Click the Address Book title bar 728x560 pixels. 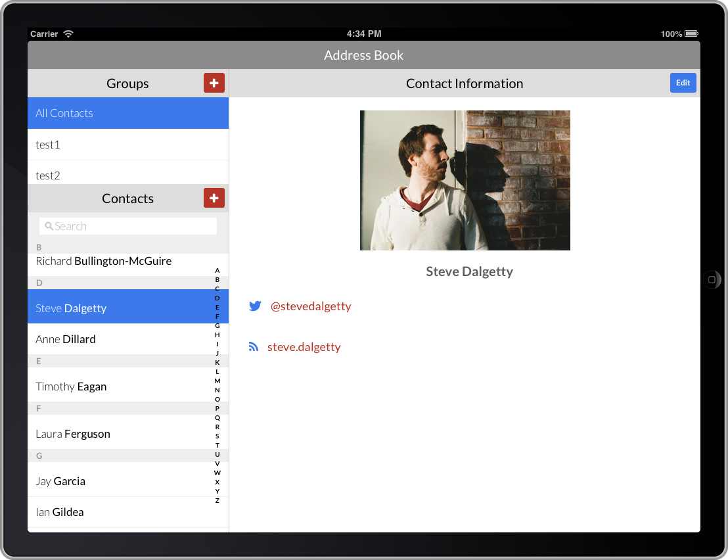[364, 55]
